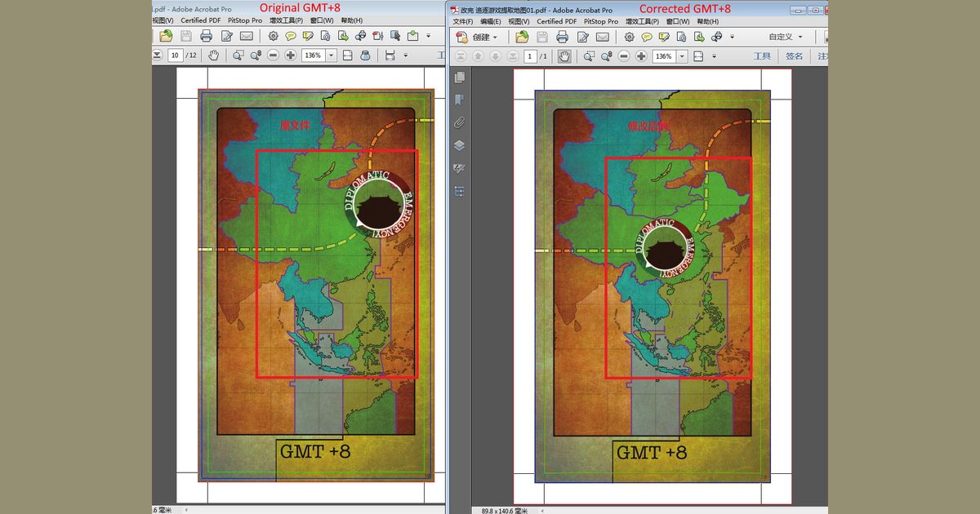
Task: Open file with folder icon in the right window
Action: pos(522,37)
